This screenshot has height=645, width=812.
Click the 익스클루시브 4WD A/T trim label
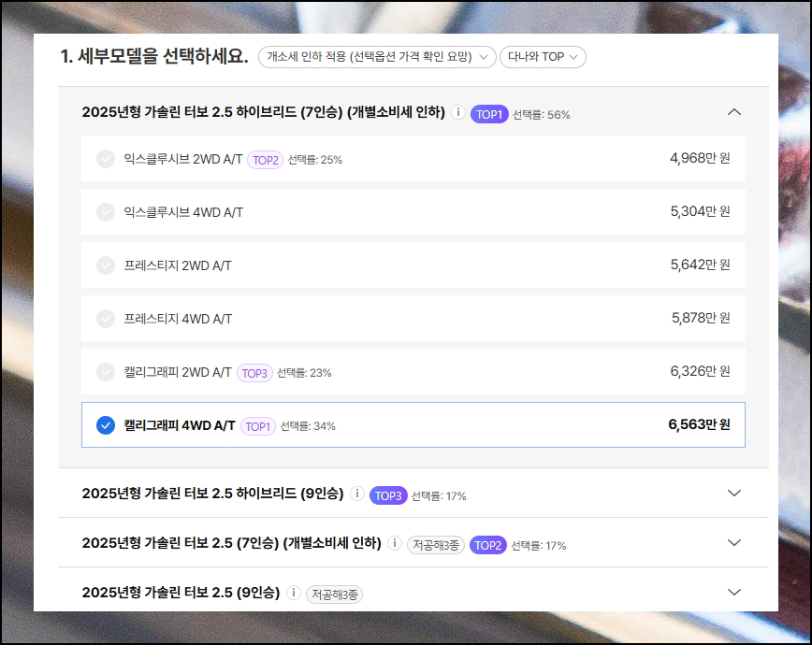coord(183,213)
